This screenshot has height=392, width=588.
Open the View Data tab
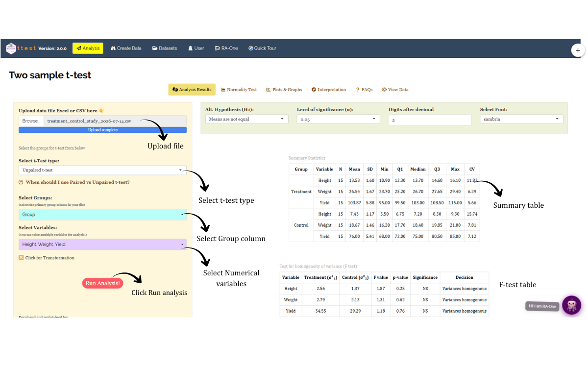pyautogui.click(x=395, y=90)
